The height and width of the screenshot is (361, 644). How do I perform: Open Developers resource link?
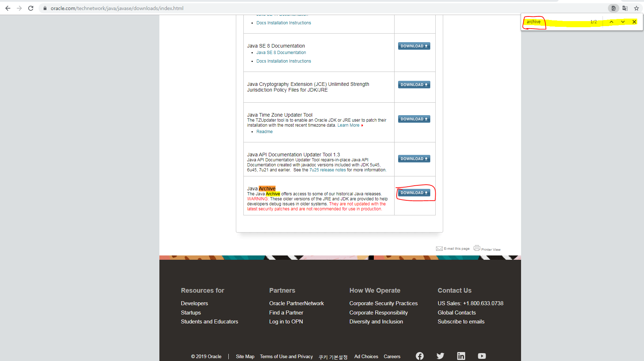pos(194,303)
